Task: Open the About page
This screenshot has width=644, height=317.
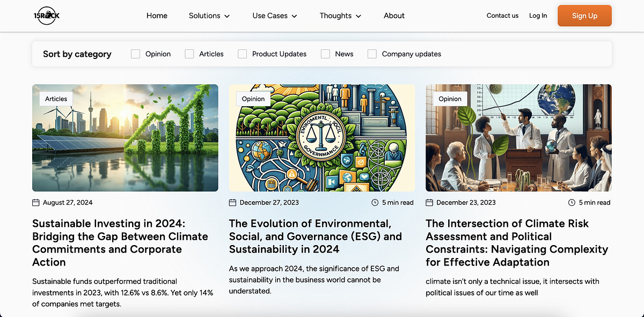Action: [x=394, y=16]
